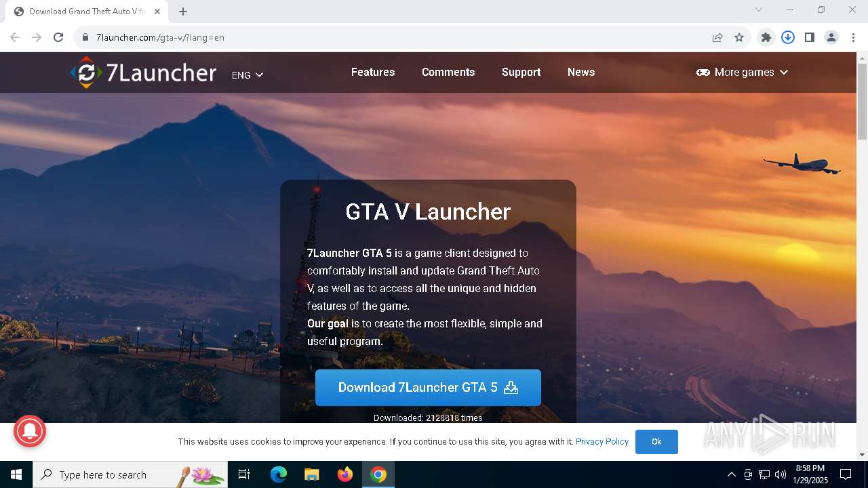
Task: Click the system tray media-tool icon left of network
Action: click(x=748, y=474)
